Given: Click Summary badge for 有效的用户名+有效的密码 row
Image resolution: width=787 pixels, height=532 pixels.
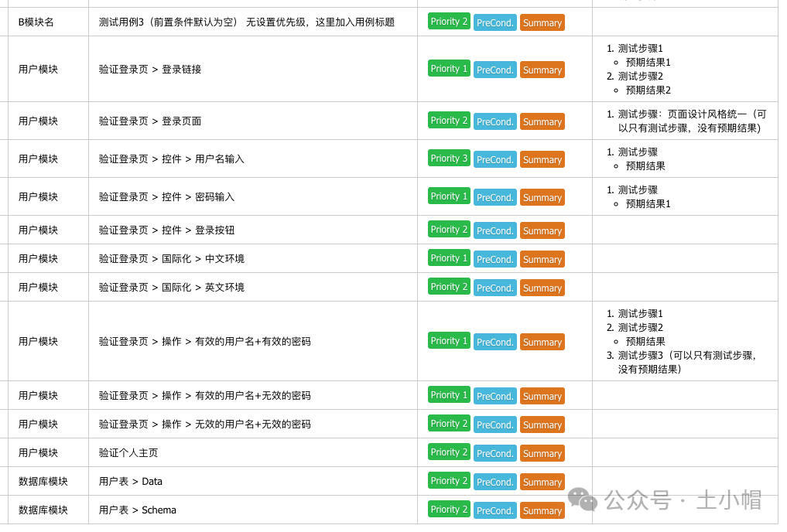Looking at the screenshot, I should (542, 342).
